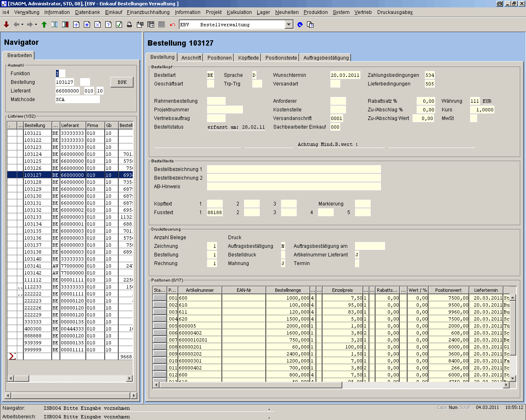Open the back arrow history dropdown
Viewport: 526px width, 420px height.
(x=22, y=25)
